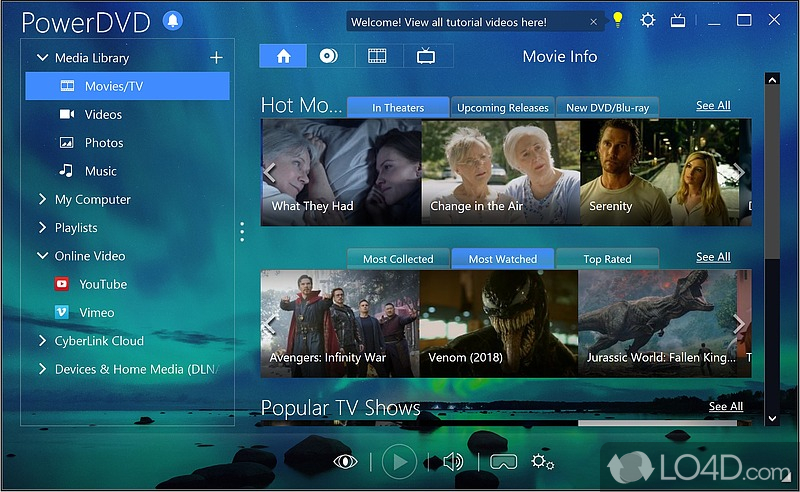Open What They Had movie thumbnail
This screenshot has height=492, width=800.
click(341, 172)
